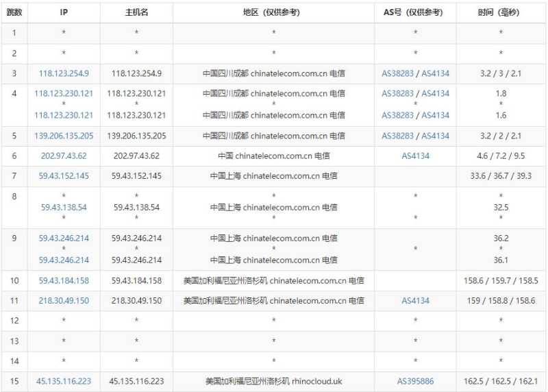548x392 pixels.
Task: Click hop number 13 in 跳数 column
Action: (x=14, y=341)
